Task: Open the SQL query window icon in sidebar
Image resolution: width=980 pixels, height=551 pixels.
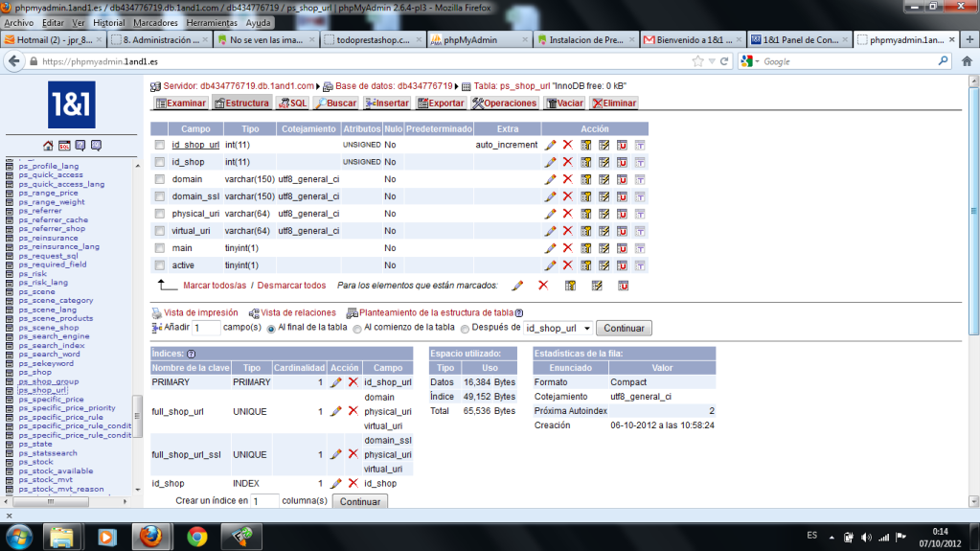Action: tap(64, 146)
